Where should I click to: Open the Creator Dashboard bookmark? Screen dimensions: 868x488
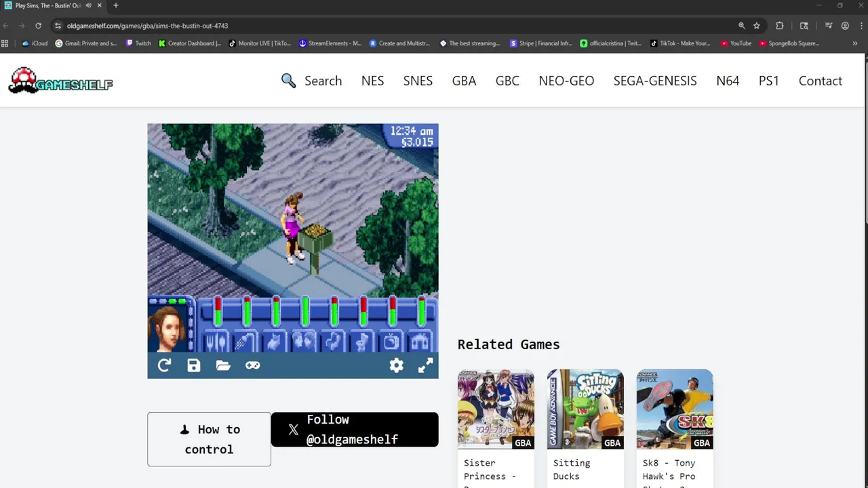(190, 43)
